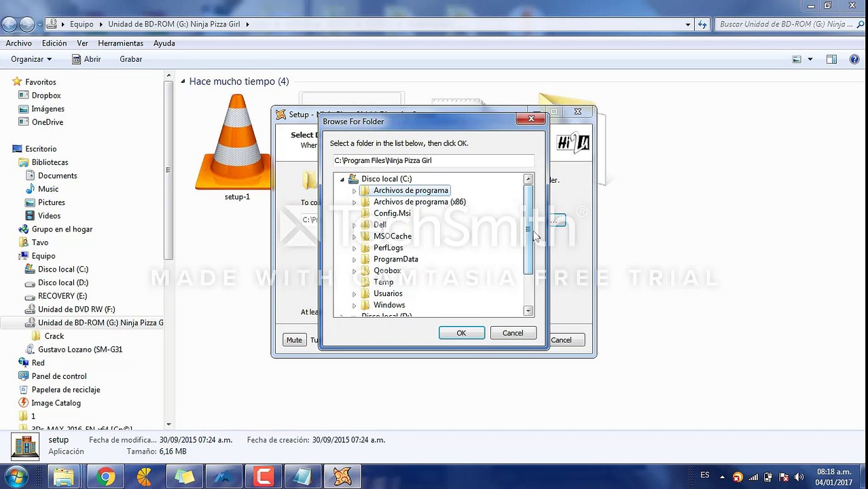Select Disco local (C:) in the sidebar

(x=62, y=270)
